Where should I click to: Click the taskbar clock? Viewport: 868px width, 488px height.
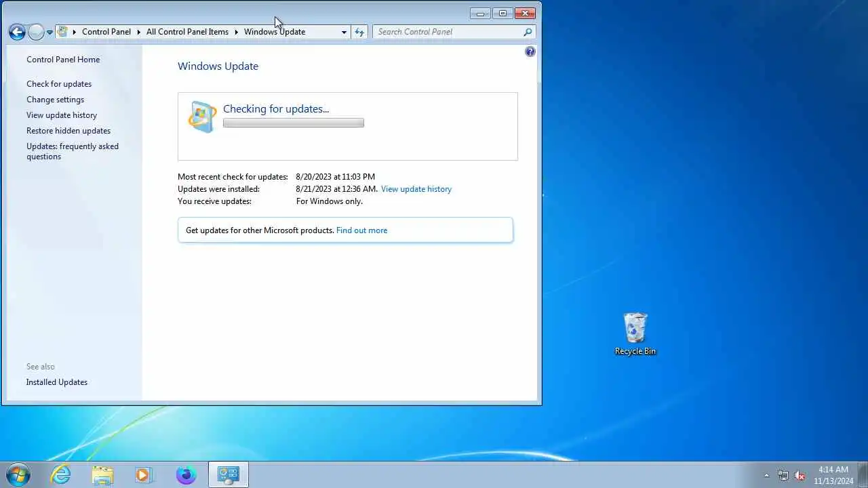835,475
